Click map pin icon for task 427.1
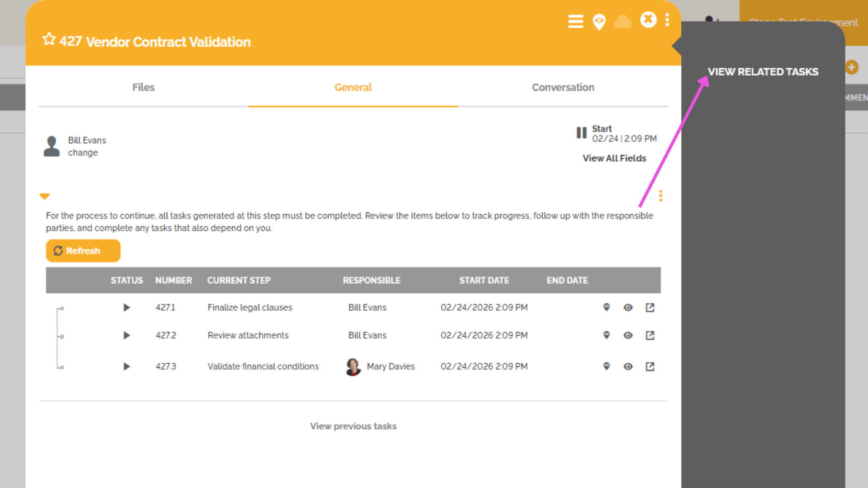Viewport: 868px width, 488px height. click(x=607, y=307)
